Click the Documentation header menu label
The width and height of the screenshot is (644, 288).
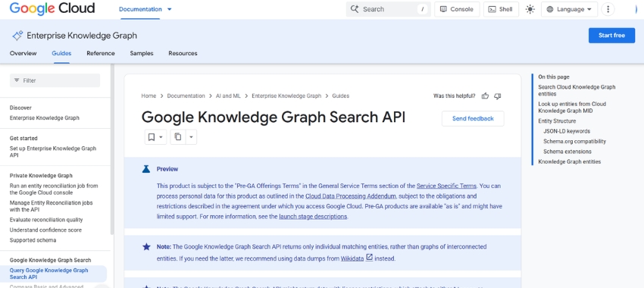tap(140, 9)
